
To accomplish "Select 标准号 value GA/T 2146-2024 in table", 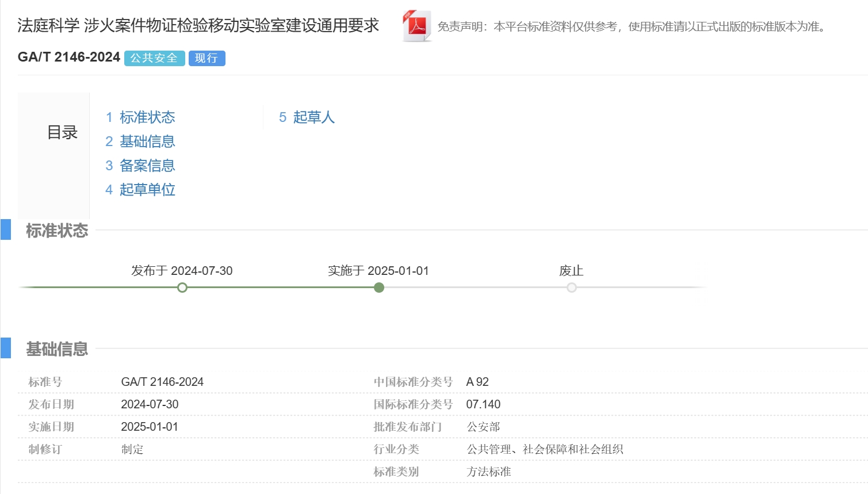I will [162, 382].
